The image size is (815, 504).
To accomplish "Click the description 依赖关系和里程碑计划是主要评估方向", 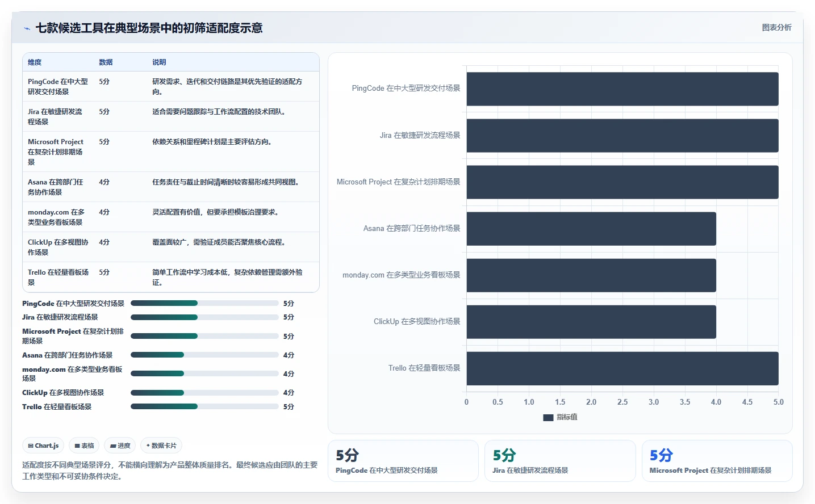I will [212, 142].
